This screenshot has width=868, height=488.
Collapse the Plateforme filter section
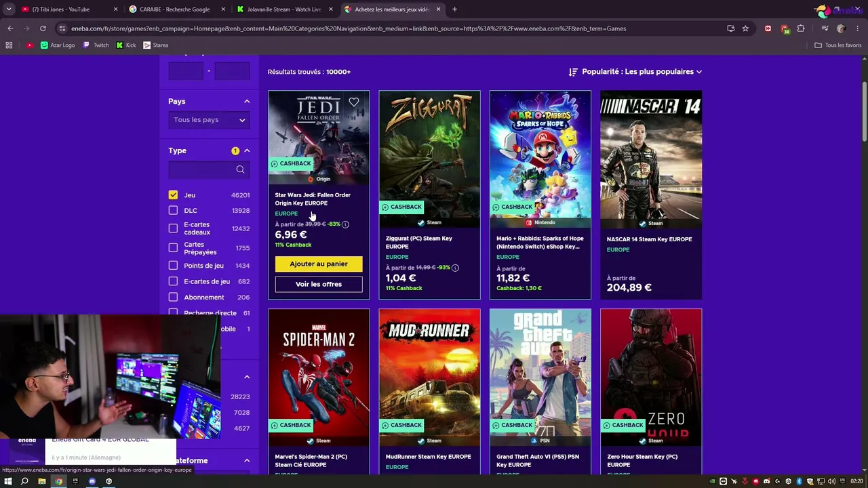pos(247,461)
